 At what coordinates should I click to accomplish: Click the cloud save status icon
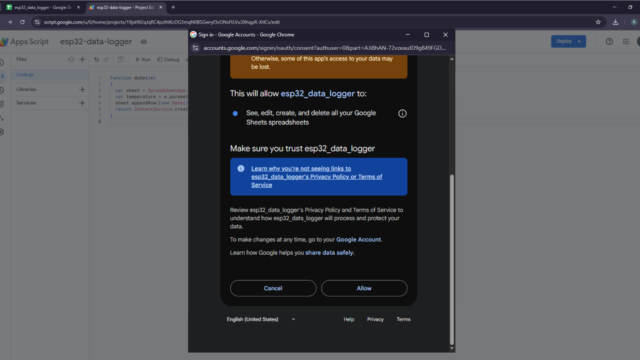[x=144, y=42]
